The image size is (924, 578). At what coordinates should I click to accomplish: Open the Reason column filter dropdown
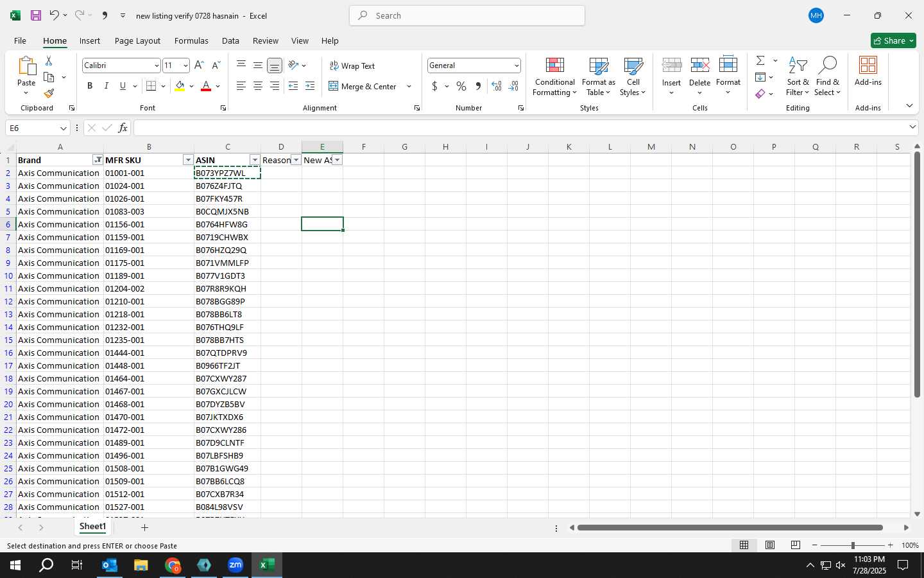(x=296, y=160)
